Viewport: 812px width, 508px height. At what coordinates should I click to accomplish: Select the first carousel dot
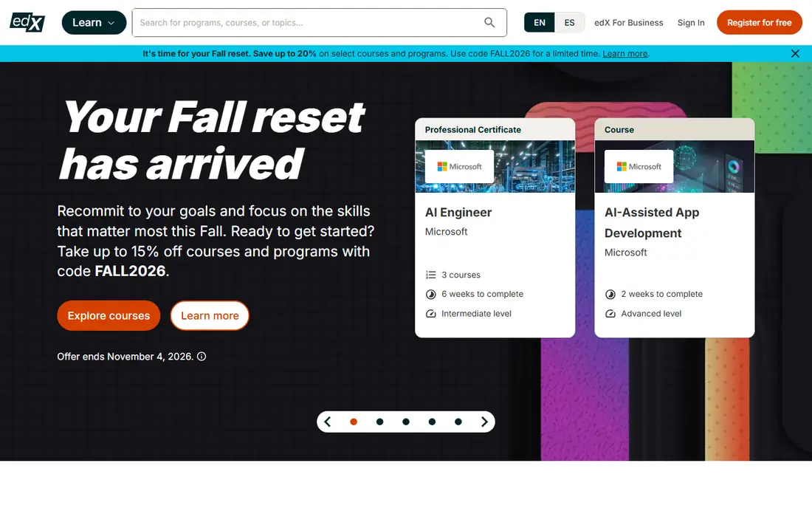click(354, 422)
